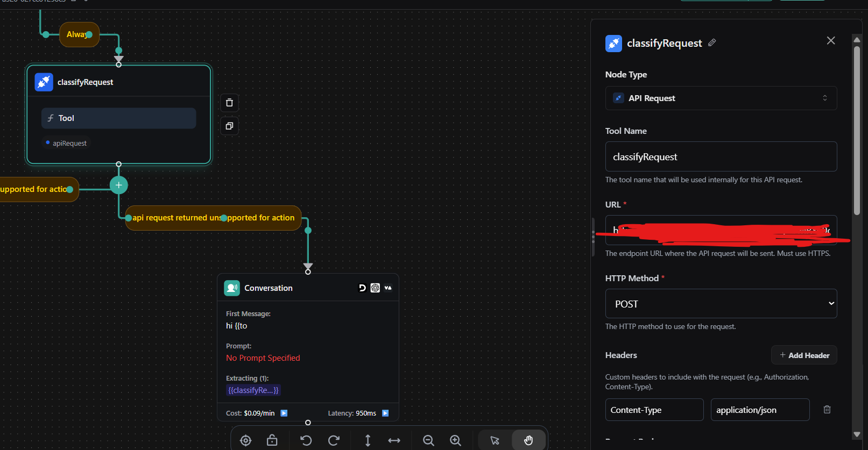Duplicate the classifyRequest node

(x=229, y=126)
